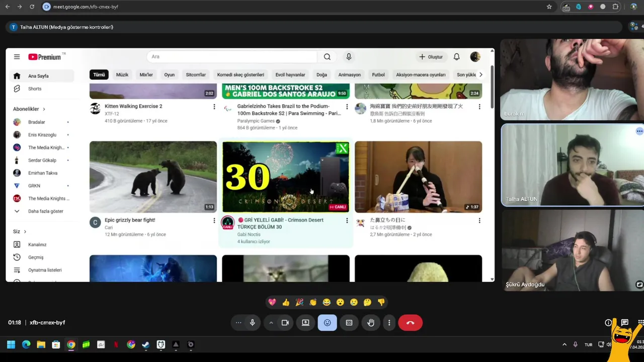Open Meet more options three-dot menu
The image size is (644, 362).
click(389, 323)
